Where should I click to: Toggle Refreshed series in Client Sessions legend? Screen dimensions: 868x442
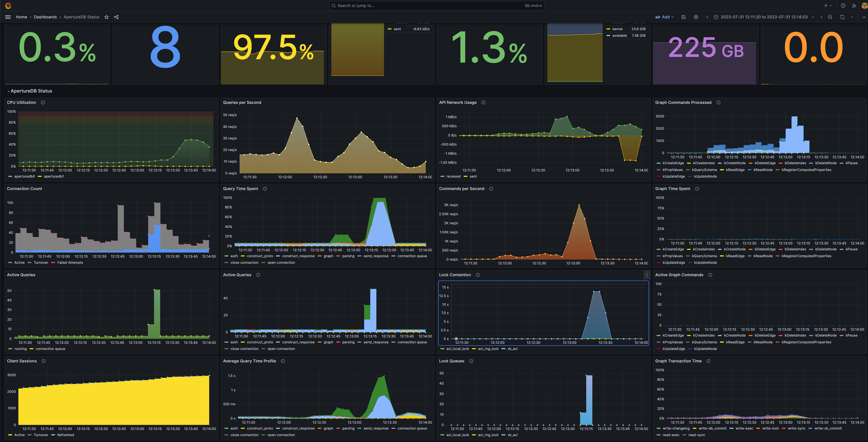pyautogui.click(x=65, y=435)
